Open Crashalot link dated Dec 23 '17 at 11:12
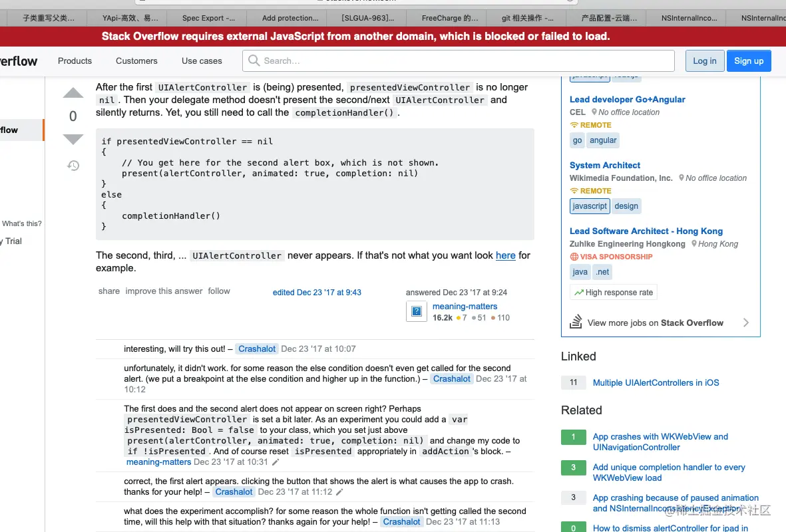 (x=234, y=492)
